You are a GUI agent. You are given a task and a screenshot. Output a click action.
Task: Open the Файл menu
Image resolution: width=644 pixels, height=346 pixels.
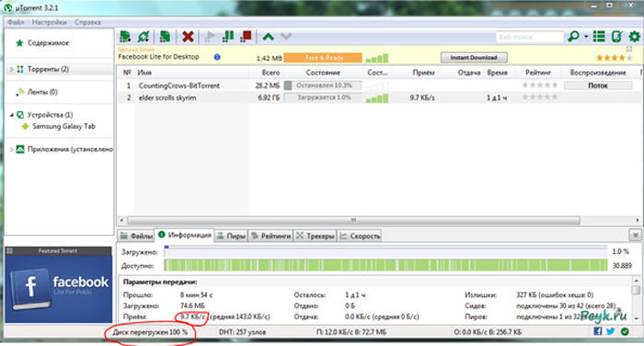click(16, 22)
